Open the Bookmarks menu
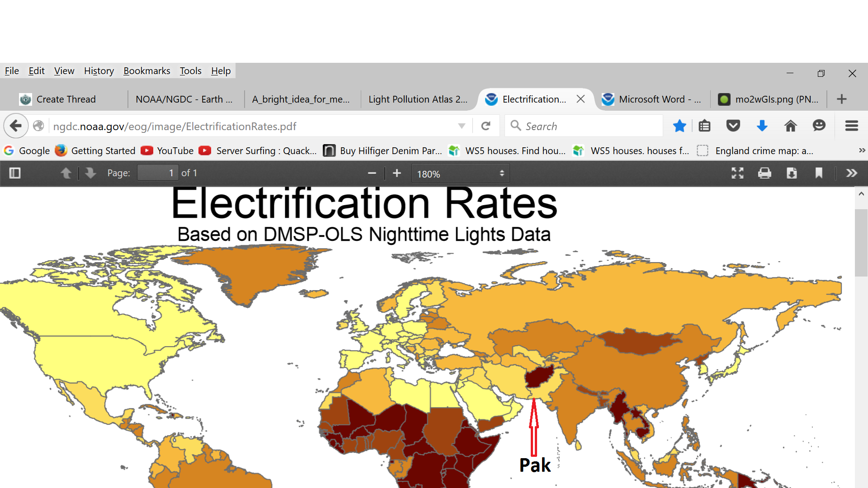868x488 pixels. (147, 71)
